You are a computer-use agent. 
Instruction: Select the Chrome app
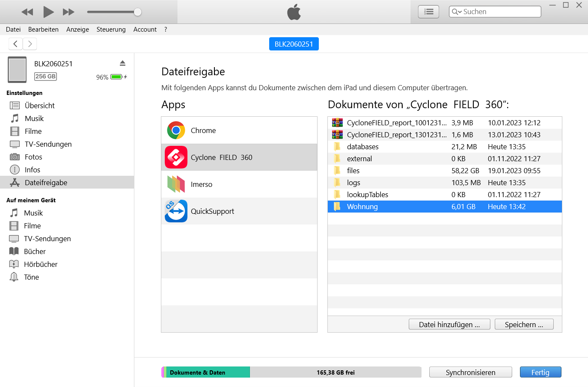(239, 130)
